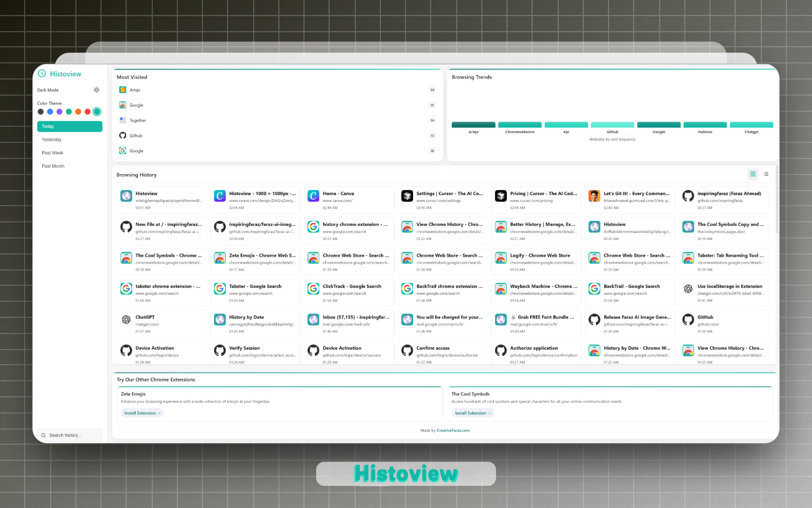
Task: Click the avatar icon on Let's Git It card
Action: coord(594,196)
